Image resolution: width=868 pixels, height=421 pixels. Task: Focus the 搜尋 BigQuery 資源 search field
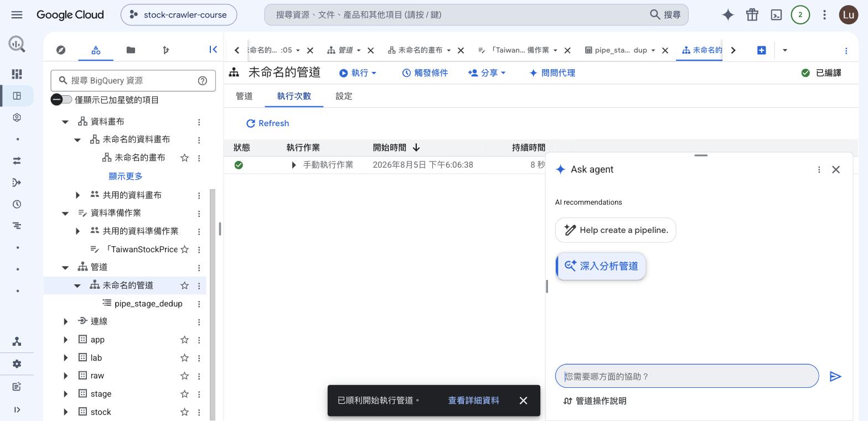pos(133,80)
